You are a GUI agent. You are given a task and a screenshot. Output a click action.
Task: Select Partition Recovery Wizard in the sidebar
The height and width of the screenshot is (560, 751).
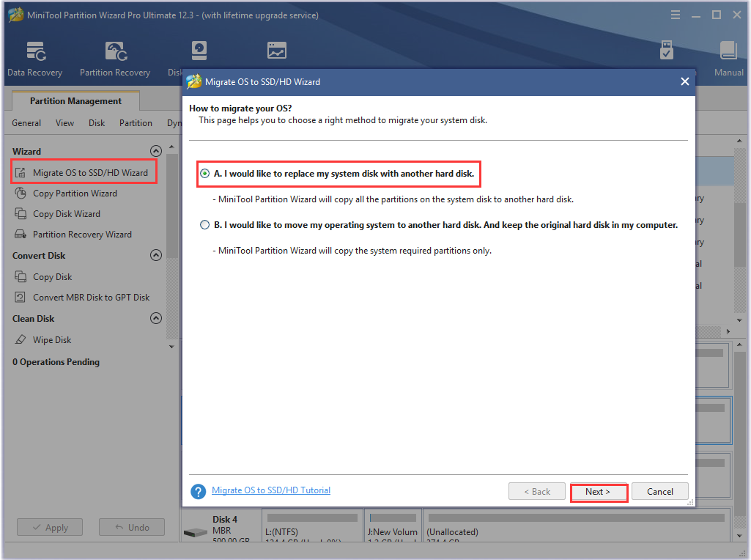click(x=82, y=235)
